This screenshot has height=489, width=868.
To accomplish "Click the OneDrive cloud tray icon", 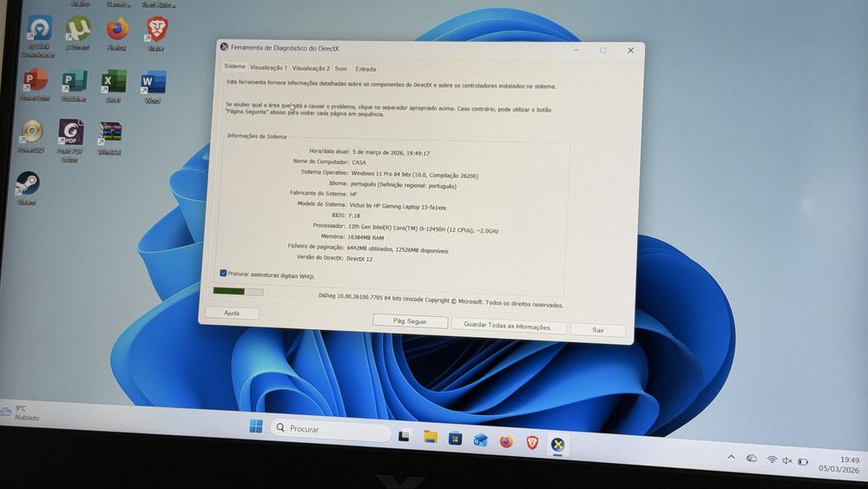I will click(x=751, y=459).
